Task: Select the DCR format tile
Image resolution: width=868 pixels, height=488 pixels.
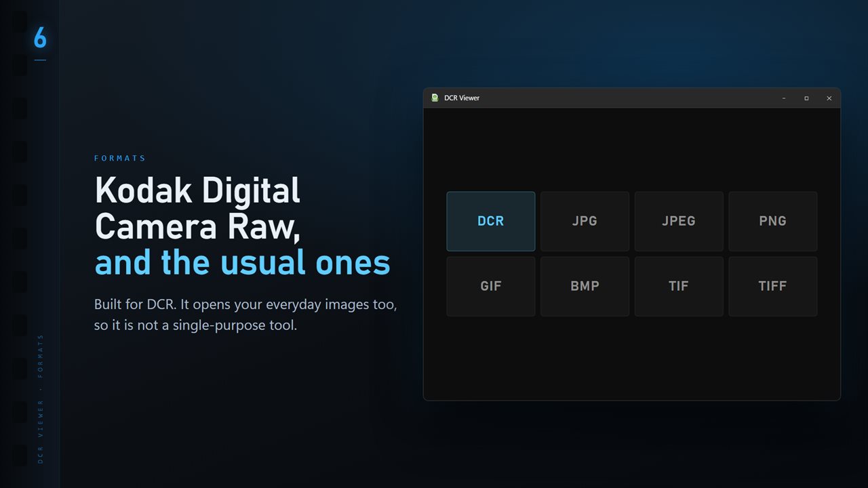Action: pos(491,222)
